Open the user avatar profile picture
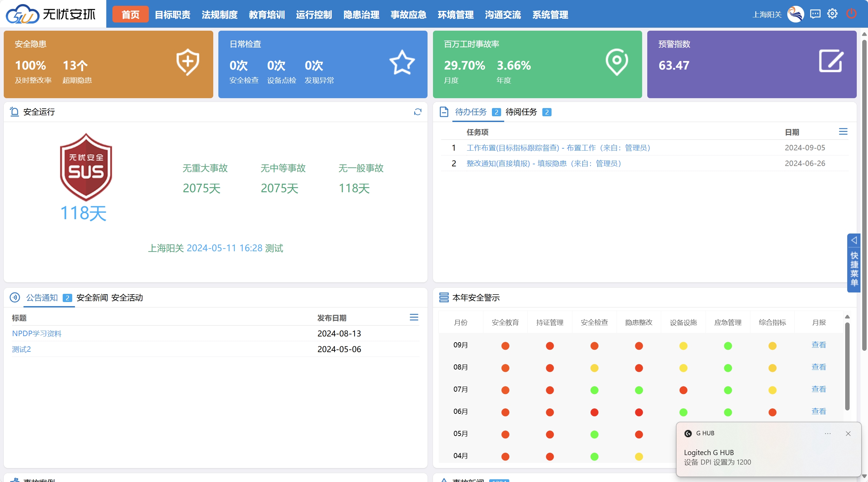Viewport: 868px width, 482px height. (x=795, y=14)
